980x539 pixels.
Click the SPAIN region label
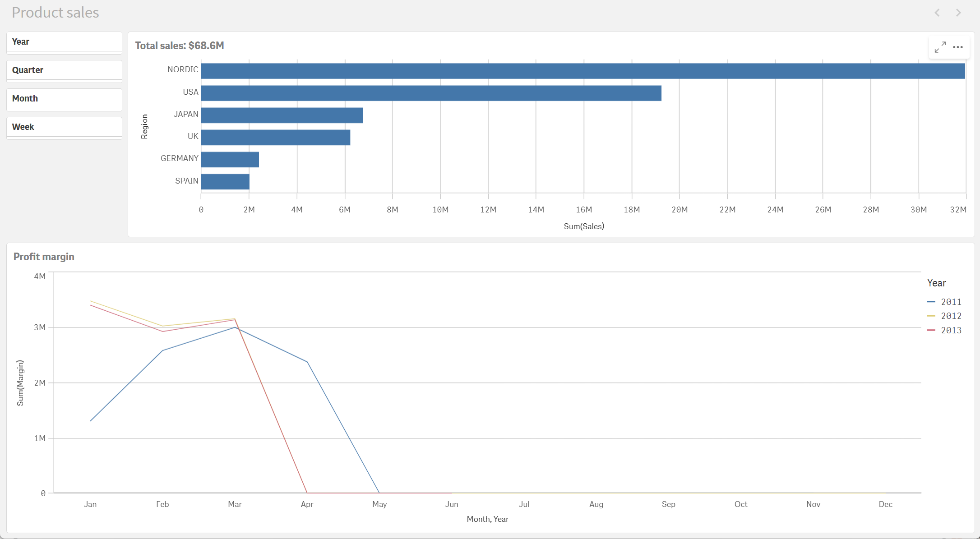click(x=186, y=181)
